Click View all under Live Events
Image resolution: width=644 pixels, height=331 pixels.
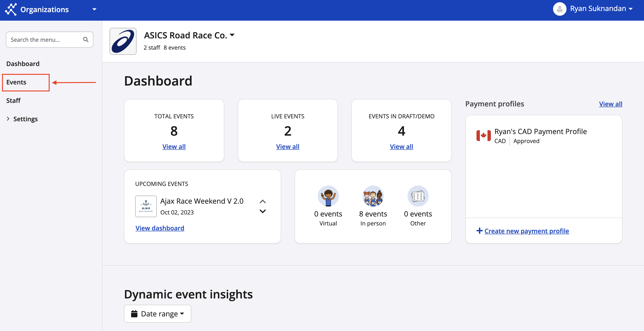tap(287, 146)
